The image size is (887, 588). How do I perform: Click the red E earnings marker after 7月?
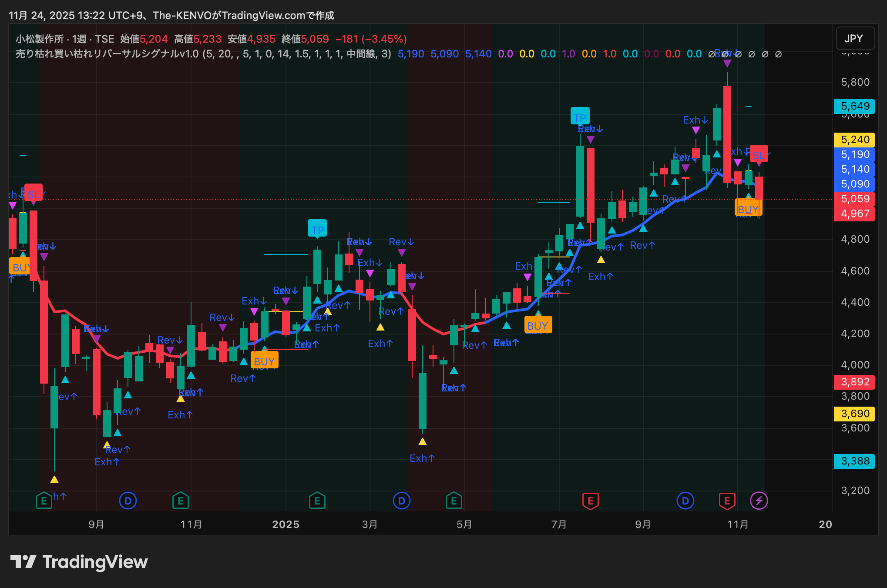click(590, 501)
